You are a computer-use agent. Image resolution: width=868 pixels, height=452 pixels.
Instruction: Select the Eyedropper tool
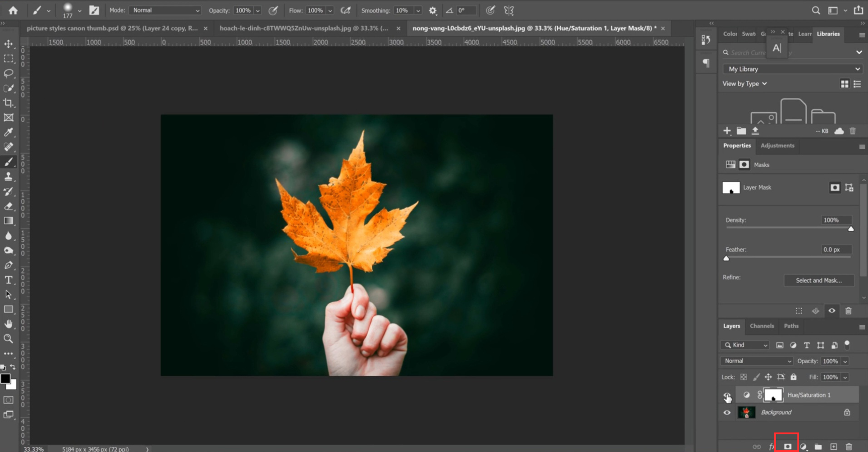click(9, 132)
